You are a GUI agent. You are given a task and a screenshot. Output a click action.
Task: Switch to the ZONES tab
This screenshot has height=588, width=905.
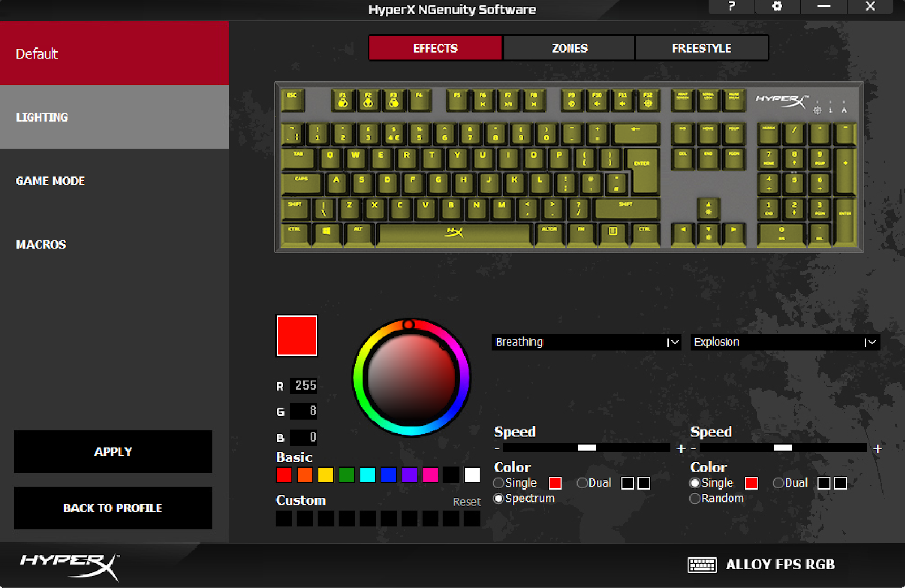[x=568, y=47]
